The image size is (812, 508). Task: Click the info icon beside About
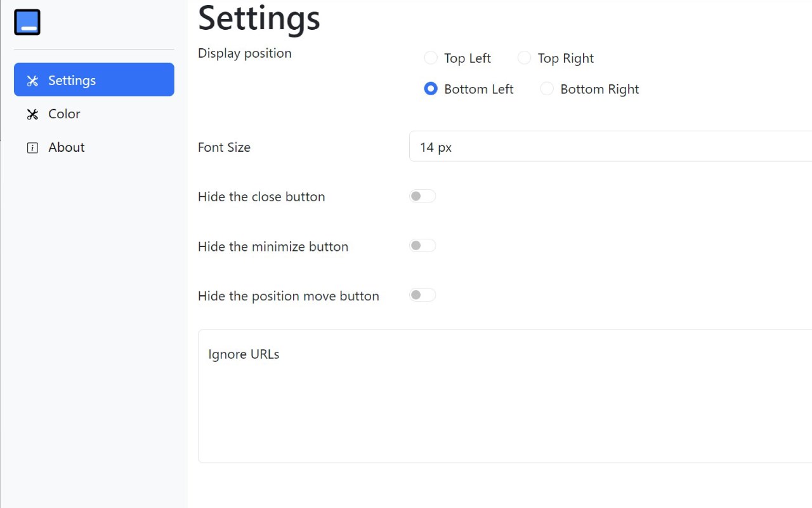click(x=32, y=148)
